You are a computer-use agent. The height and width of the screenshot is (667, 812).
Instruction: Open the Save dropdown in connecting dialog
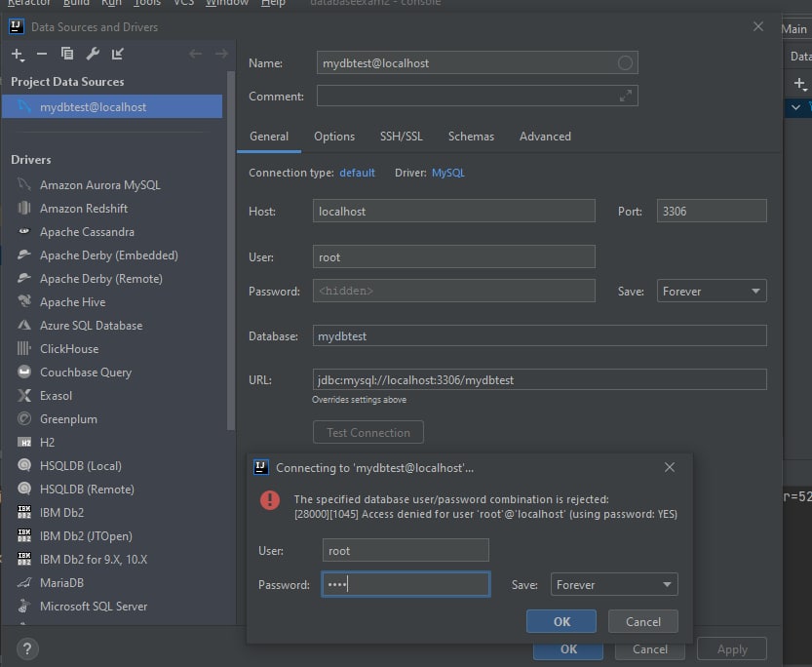point(614,585)
